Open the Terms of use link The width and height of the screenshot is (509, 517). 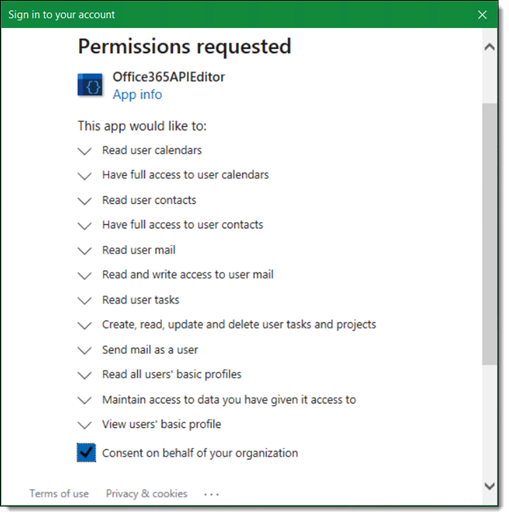(59, 493)
